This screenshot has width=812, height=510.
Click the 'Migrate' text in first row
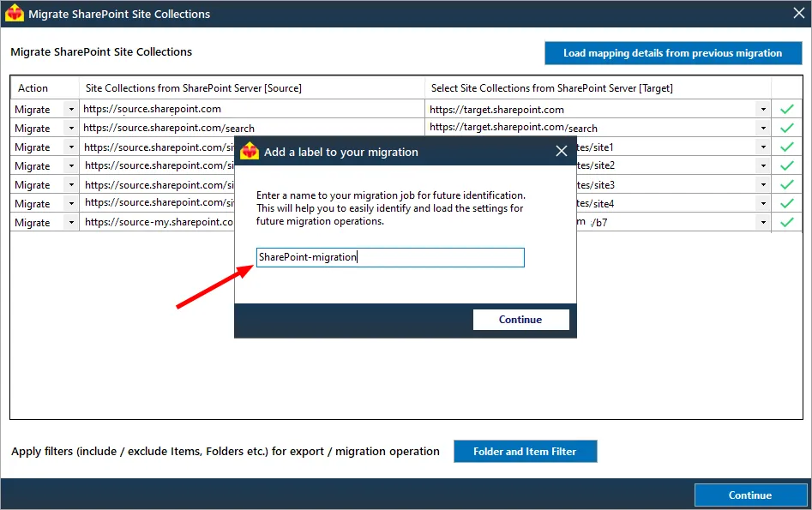32,110
